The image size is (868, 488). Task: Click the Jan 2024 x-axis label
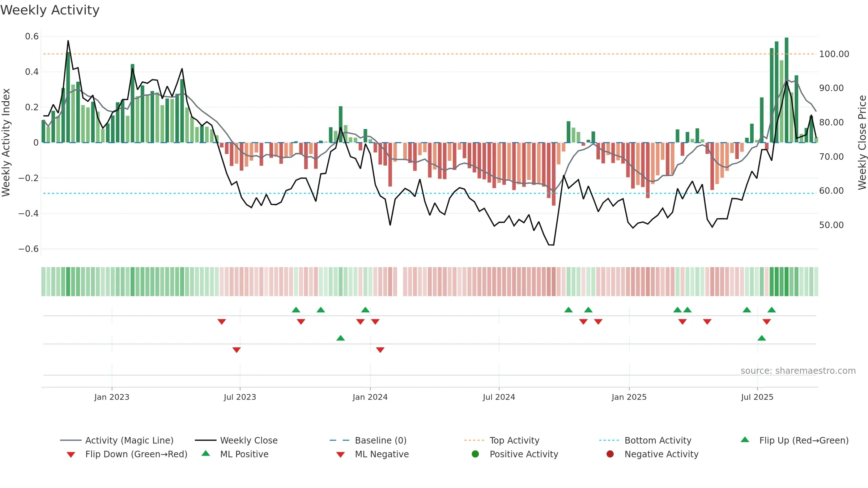tap(370, 397)
